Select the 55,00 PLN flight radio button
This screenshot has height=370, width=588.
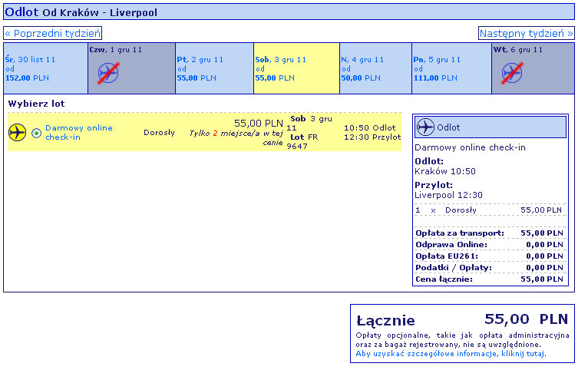36,133
